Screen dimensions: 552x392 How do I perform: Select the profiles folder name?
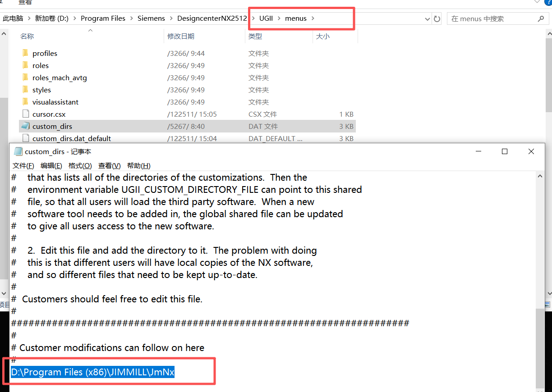pyautogui.click(x=45, y=53)
